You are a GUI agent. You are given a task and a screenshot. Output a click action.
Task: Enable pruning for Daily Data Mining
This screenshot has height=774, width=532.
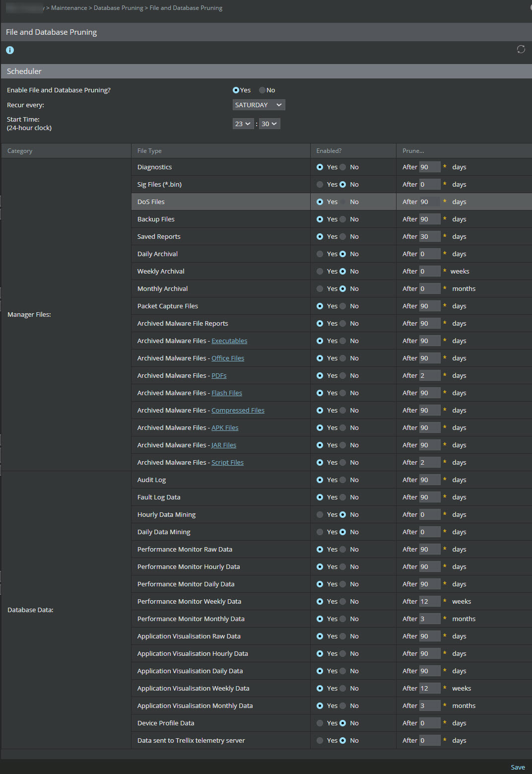point(320,532)
